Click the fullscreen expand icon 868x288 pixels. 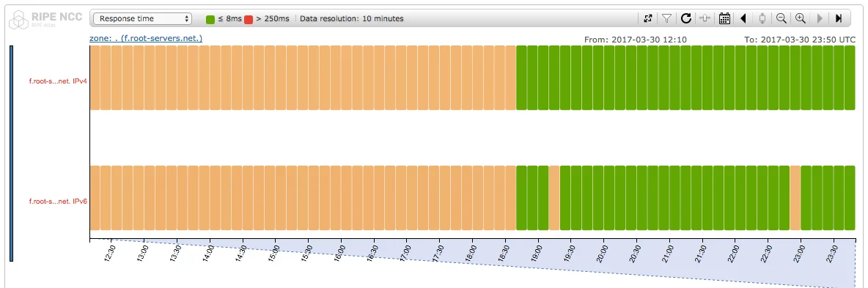point(647,18)
